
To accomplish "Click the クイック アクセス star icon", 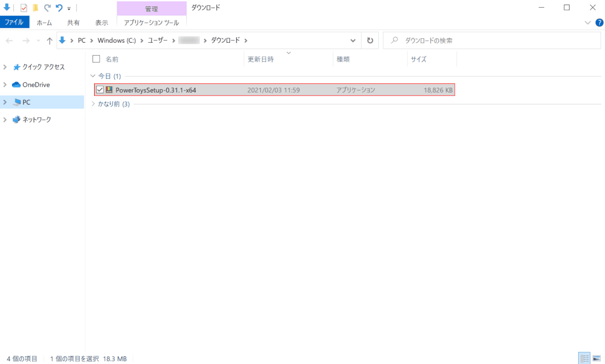I will coord(16,67).
